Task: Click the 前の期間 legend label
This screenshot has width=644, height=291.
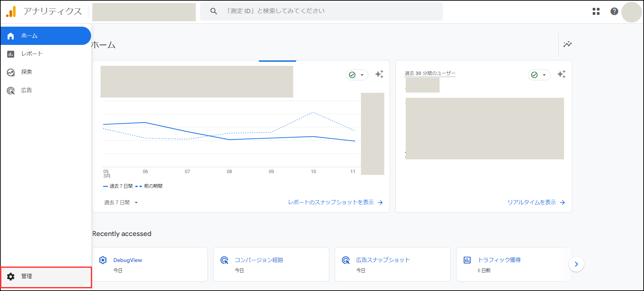Action: tap(153, 186)
